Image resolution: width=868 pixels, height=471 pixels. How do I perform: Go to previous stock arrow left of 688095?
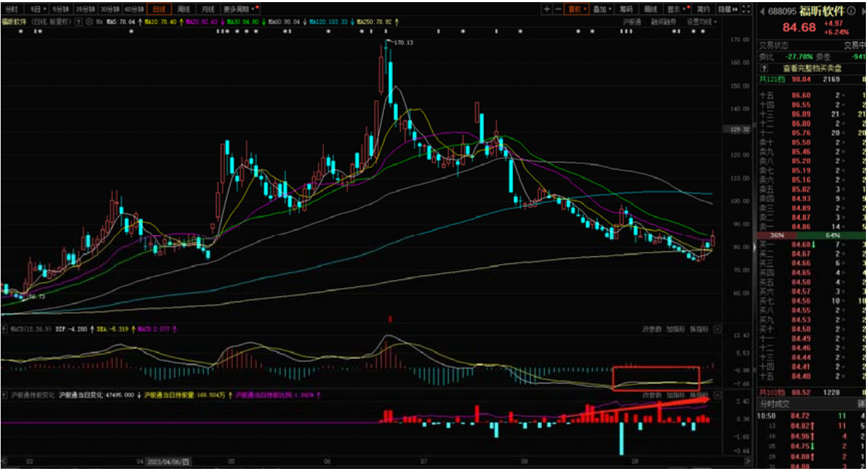point(762,11)
